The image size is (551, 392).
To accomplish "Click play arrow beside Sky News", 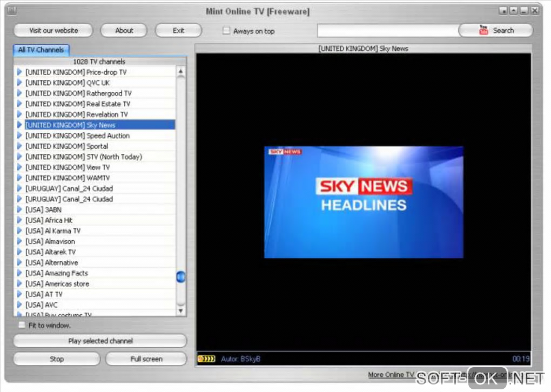I will tap(19, 125).
